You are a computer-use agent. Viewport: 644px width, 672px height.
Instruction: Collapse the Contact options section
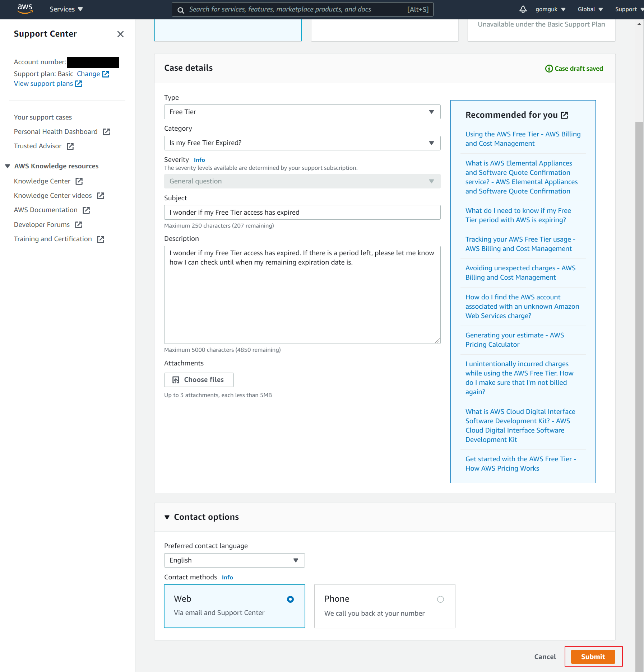pos(167,517)
